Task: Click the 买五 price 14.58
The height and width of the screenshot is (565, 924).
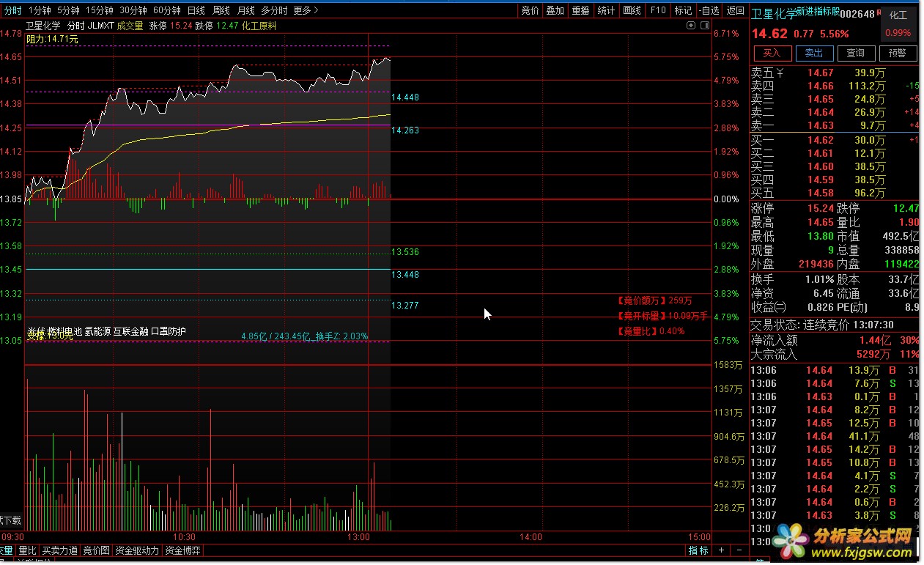Action: click(x=821, y=193)
